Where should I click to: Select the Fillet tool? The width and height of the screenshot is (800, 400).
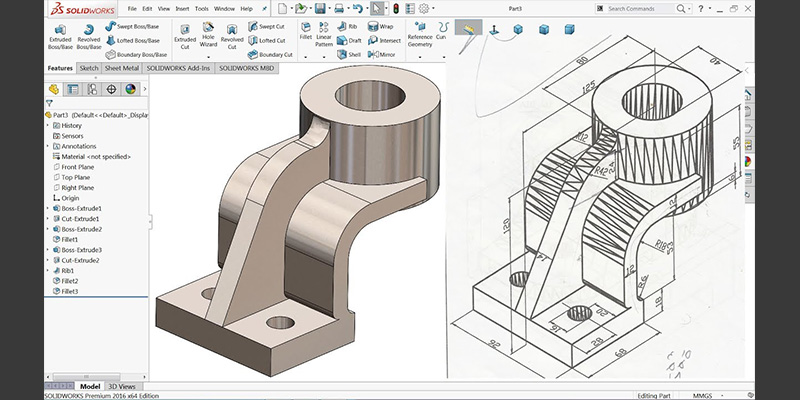pos(306,31)
